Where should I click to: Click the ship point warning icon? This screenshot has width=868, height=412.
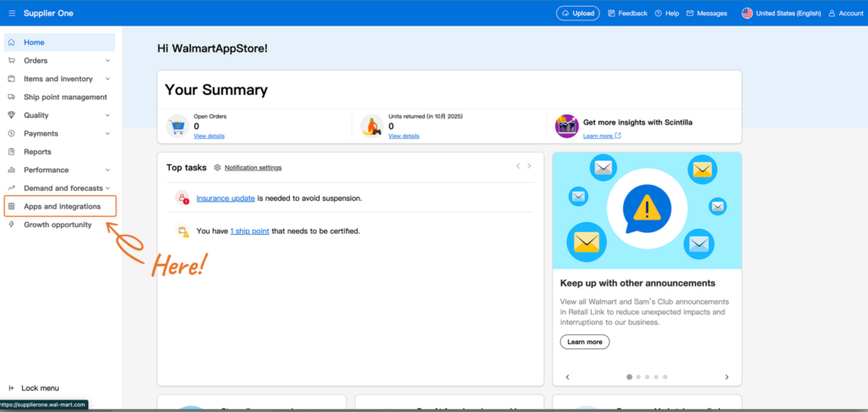point(182,231)
